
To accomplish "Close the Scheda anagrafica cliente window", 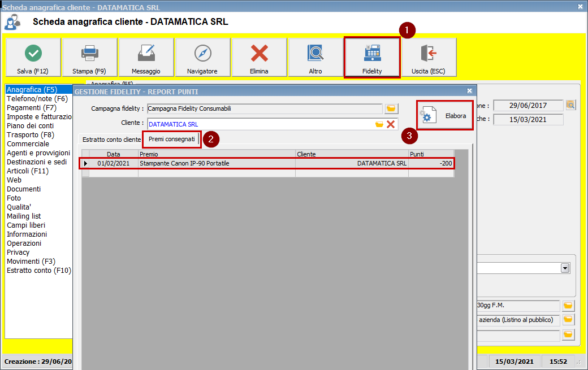I will (x=580, y=7).
